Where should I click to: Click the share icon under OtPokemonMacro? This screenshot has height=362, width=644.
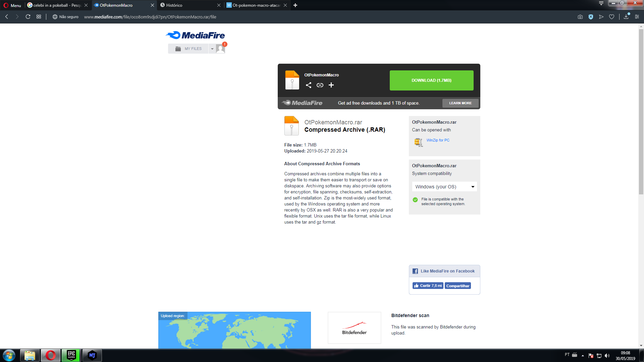point(309,85)
